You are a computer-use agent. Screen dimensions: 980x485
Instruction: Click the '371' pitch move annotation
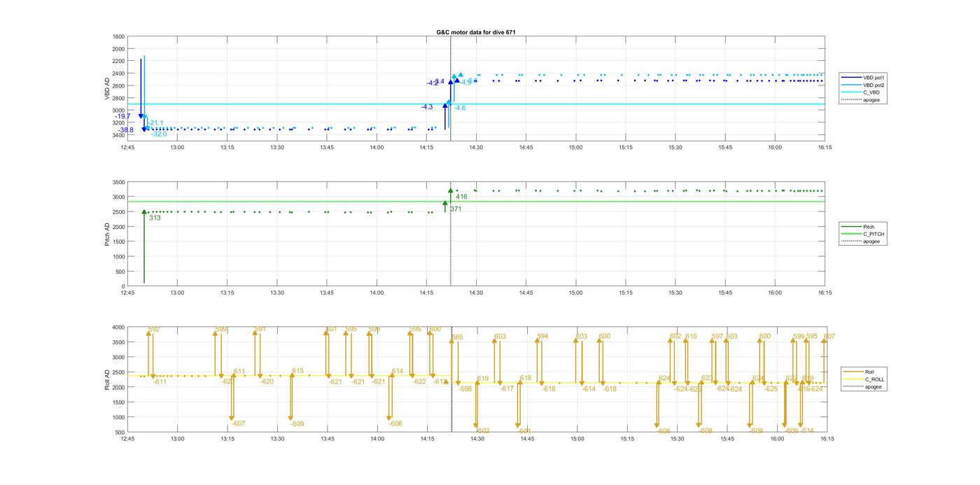point(456,209)
